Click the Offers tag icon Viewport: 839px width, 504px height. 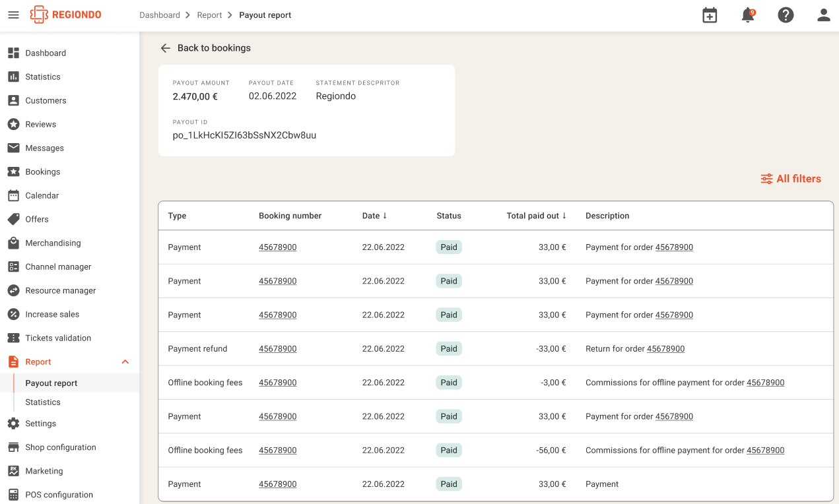coord(13,219)
